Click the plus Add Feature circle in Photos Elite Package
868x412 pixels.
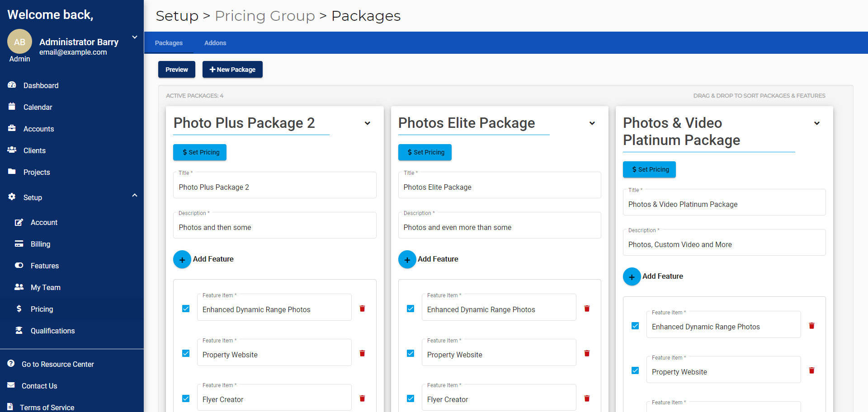407,259
